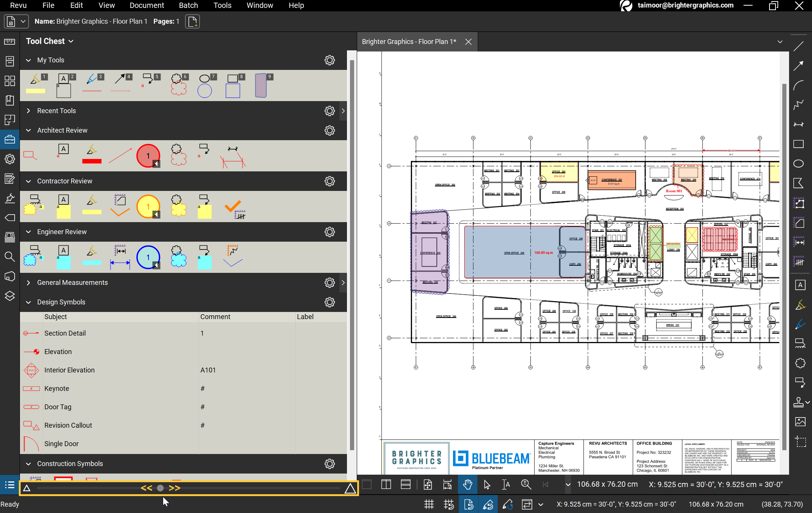Open the Document menu
The height and width of the screenshot is (513, 812).
pos(147,5)
